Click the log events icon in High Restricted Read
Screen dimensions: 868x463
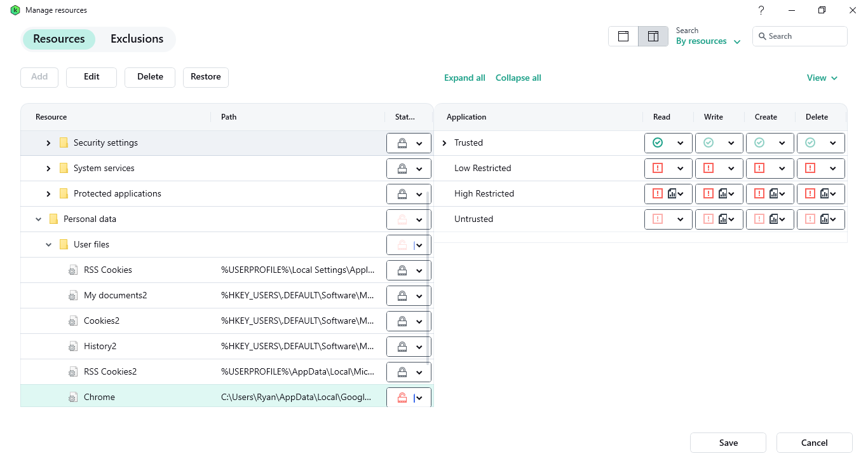point(672,194)
